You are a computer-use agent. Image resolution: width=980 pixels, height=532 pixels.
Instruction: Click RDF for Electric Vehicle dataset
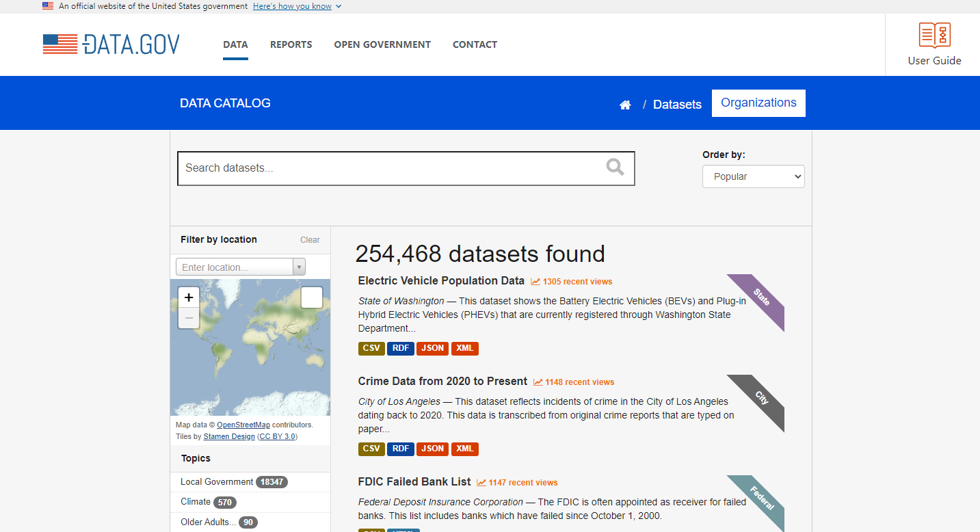[401, 348]
